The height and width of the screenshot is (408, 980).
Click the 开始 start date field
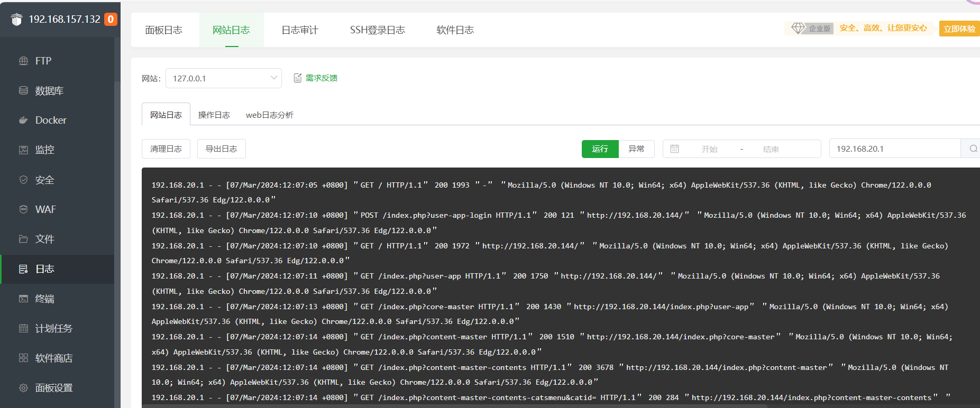pos(710,149)
